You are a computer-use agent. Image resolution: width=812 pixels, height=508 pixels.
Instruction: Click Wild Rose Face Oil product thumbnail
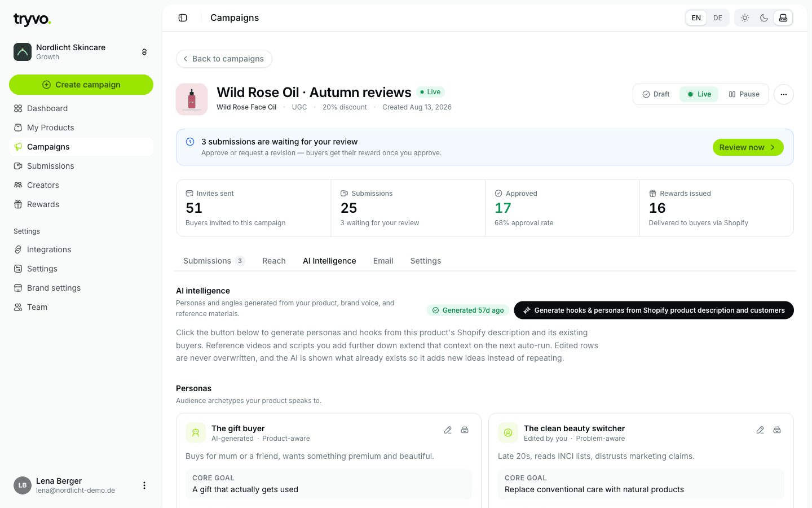click(192, 99)
